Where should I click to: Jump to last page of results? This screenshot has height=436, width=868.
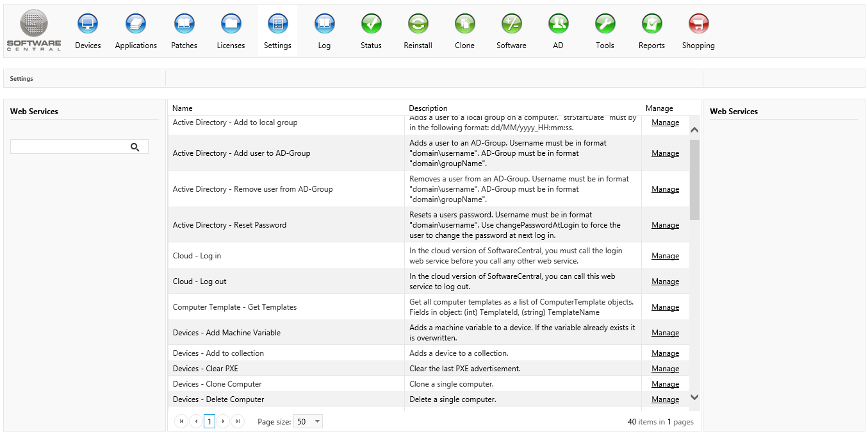238,422
